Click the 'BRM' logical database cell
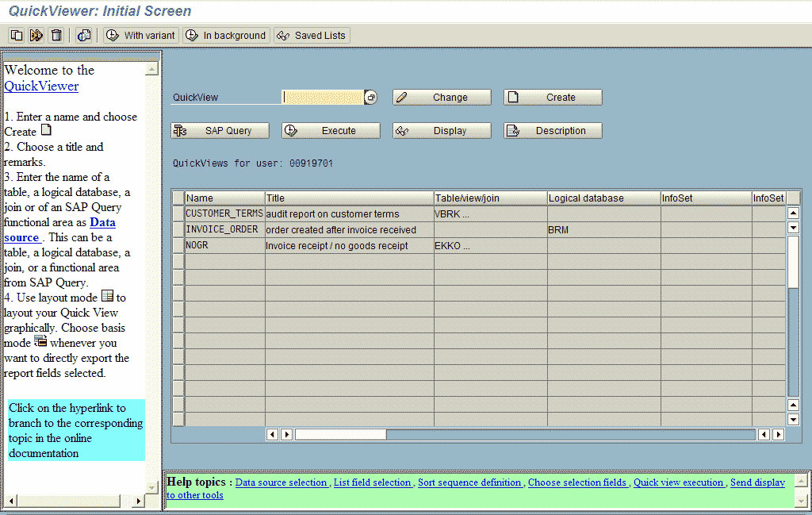This screenshot has width=812, height=515. (x=603, y=229)
